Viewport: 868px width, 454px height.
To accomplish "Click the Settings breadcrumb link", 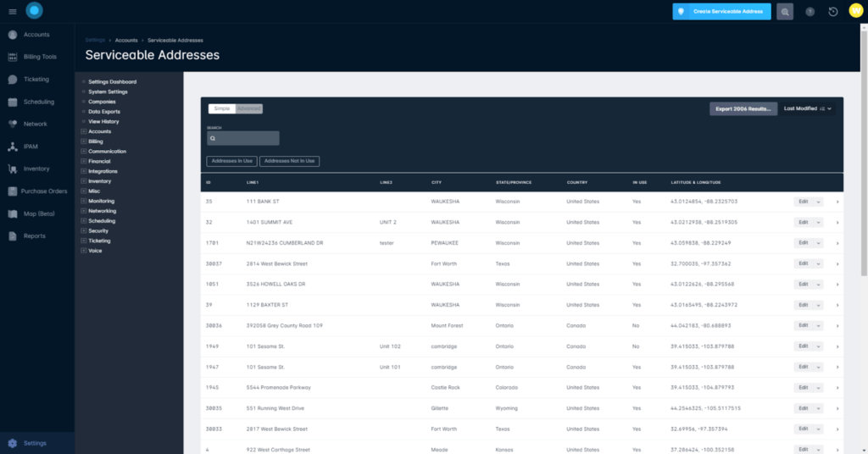I will (95, 41).
